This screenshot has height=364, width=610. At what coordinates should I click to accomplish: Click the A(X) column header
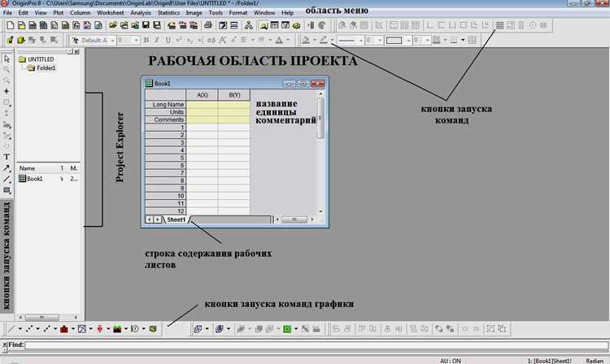203,95
